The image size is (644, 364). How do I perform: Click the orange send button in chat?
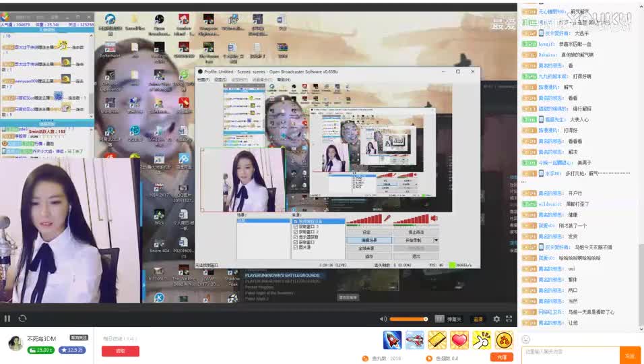click(631, 355)
